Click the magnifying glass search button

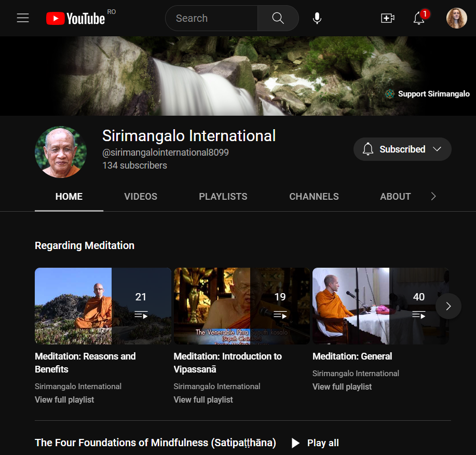click(x=278, y=18)
